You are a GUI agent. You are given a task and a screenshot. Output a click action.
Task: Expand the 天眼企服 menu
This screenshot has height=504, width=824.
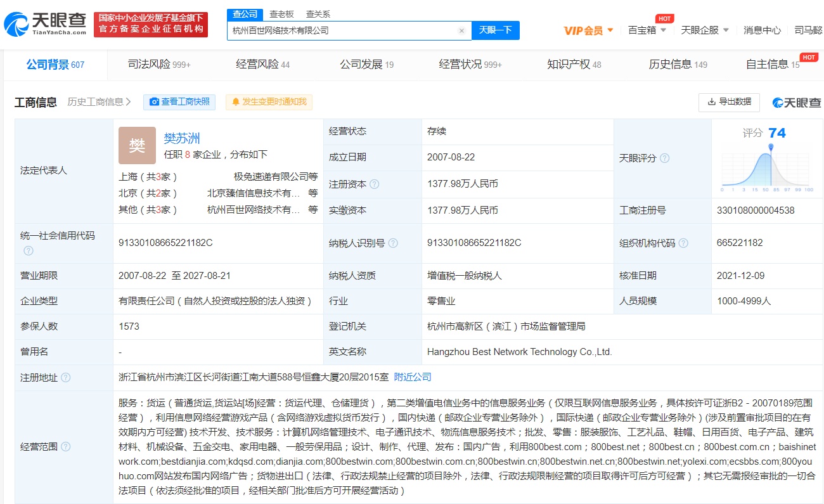[x=705, y=30]
